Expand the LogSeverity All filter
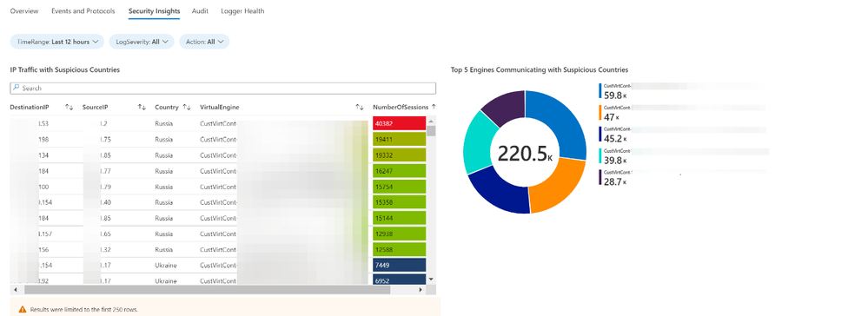Image resolution: width=868 pixels, height=316 pixels. pyautogui.click(x=141, y=42)
